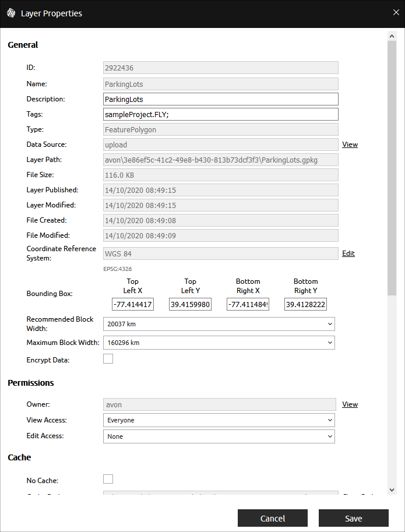Click the EPSG:4326 text
Image resolution: width=405 pixels, height=532 pixels.
(117, 269)
